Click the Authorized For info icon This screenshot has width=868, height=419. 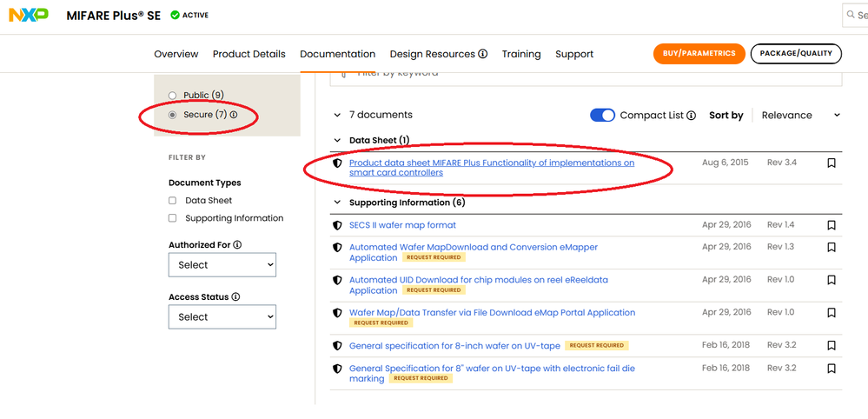237,245
